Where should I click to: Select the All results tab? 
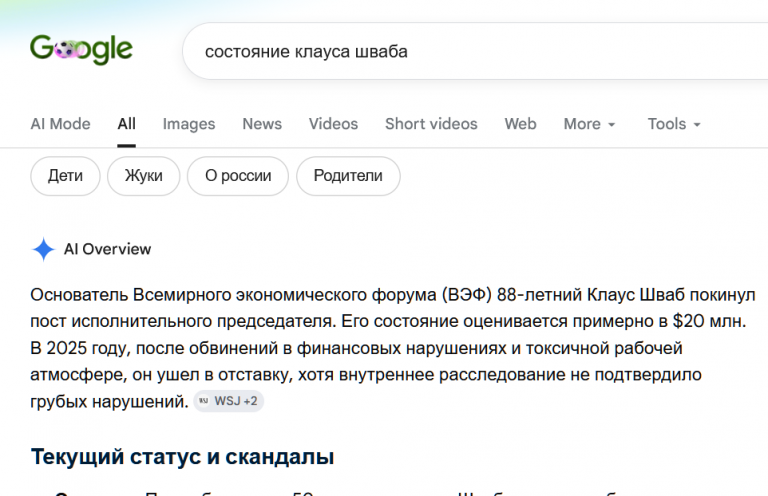coord(126,124)
